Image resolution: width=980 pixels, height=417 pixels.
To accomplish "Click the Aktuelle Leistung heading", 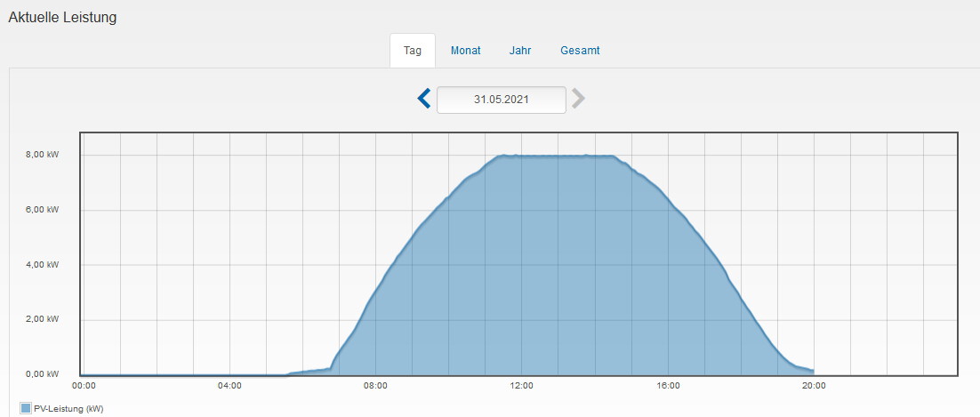I will click(62, 18).
